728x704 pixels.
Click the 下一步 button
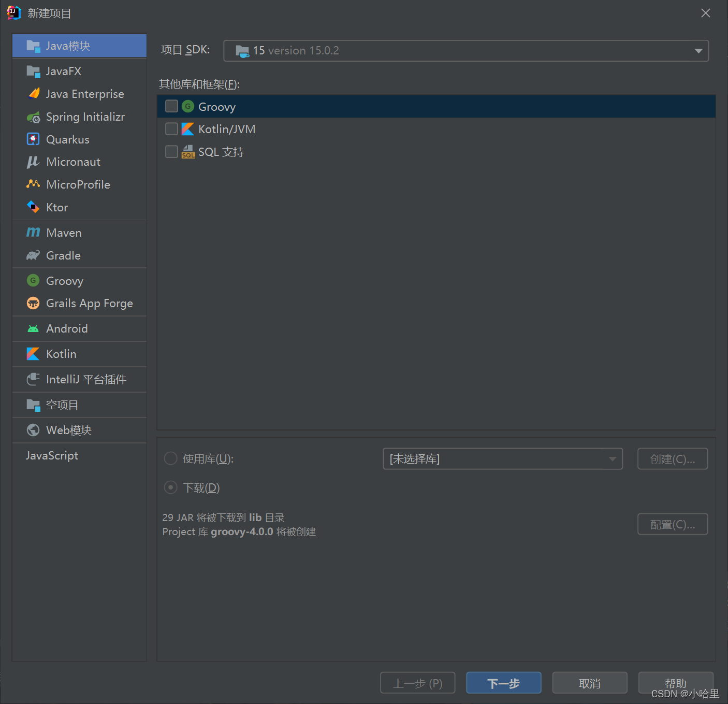(503, 683)
